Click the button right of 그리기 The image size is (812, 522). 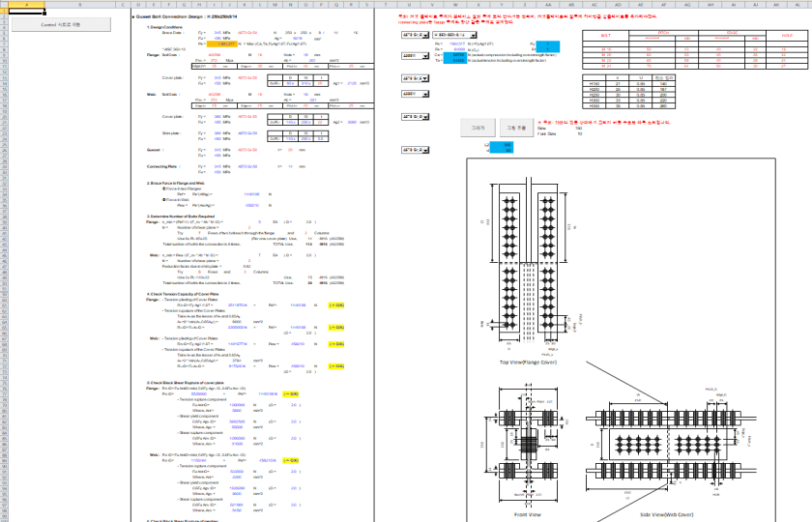coord(515,128)
